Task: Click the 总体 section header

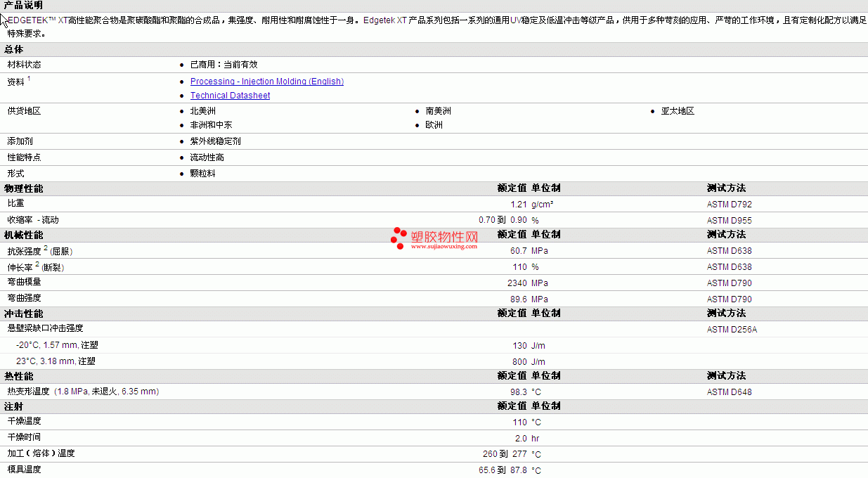Action: 14,49
